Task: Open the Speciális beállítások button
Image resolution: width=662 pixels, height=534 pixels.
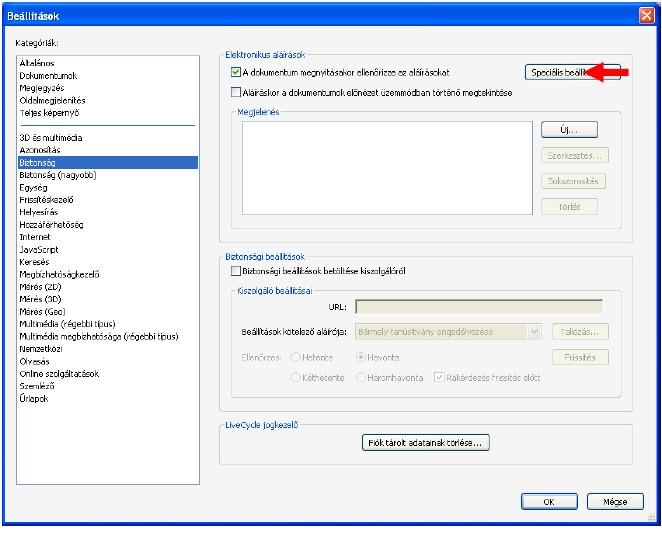Action: coord(573,72)
